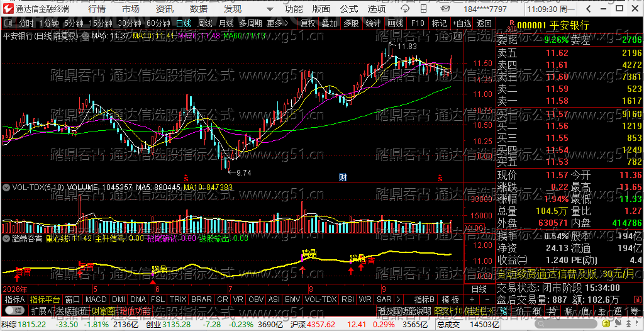Open the 公式 menu
This screenshot has width=644, height=331.
(348, 9)
